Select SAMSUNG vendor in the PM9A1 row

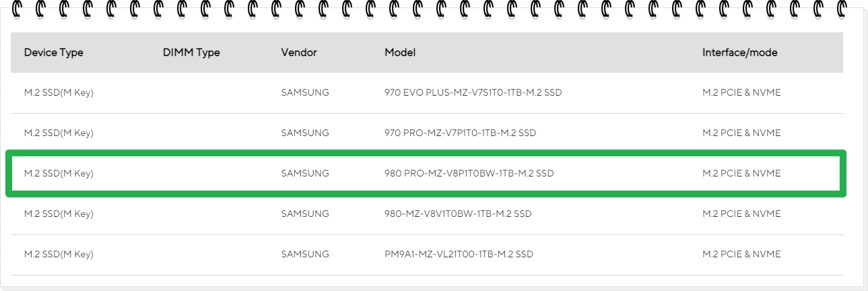point(305,255)
